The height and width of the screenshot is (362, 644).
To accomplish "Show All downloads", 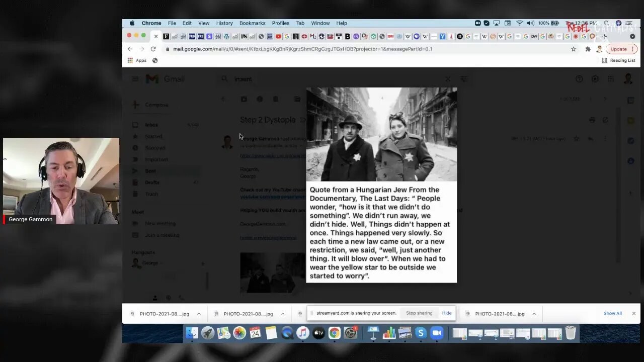I will pos(612,313).
